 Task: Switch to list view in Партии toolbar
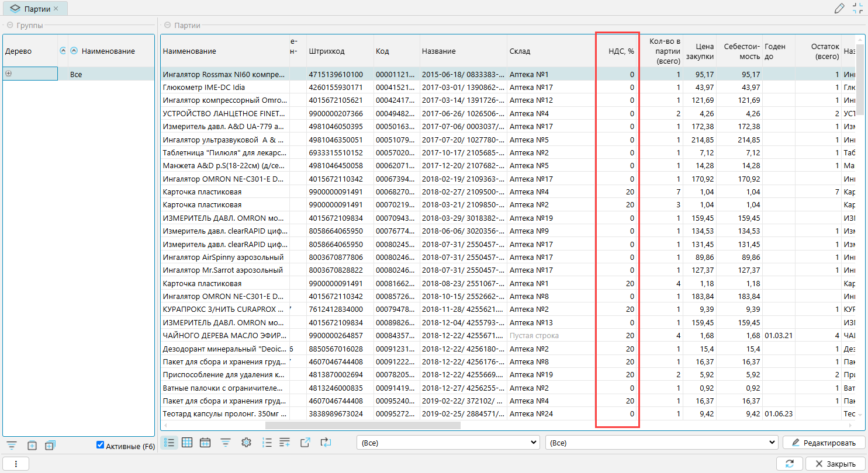click(169, 443)
